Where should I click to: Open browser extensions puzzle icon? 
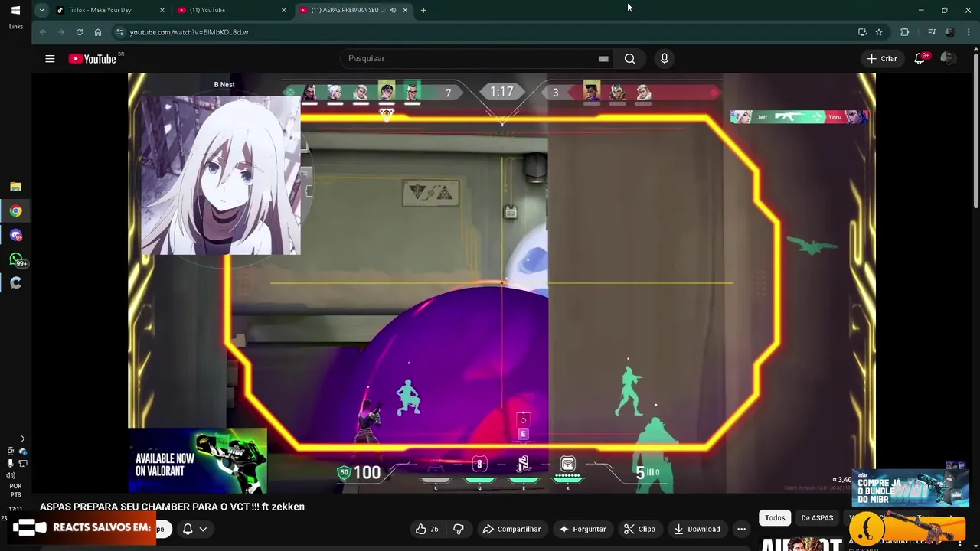pyautogui.click(x=905, y=32)
